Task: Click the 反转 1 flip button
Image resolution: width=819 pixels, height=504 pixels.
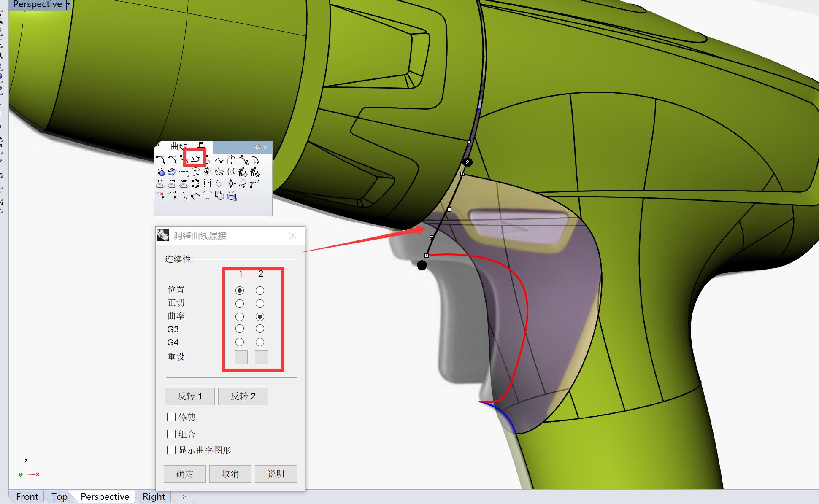Action: tap(189, 396)
